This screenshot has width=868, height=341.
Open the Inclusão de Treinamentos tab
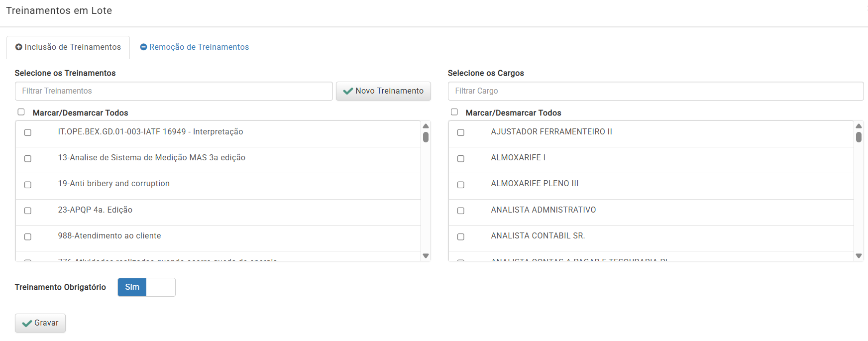point(68,47)
